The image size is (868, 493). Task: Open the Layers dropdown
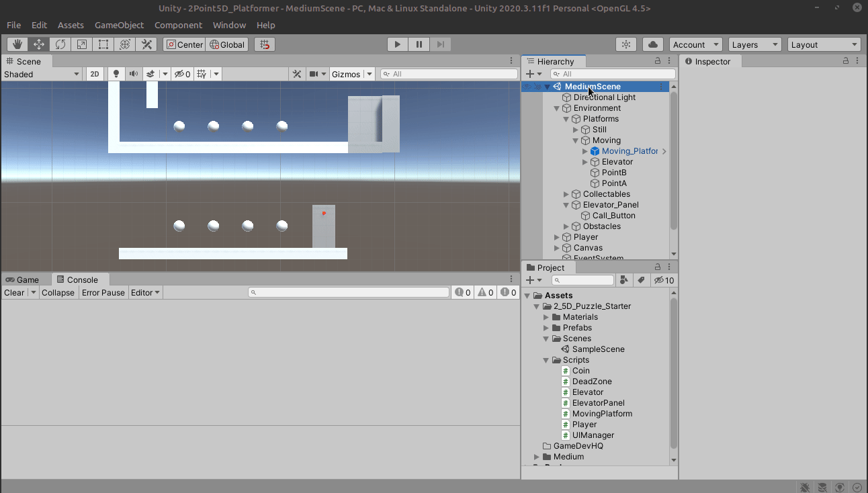[x=754, y=44]
